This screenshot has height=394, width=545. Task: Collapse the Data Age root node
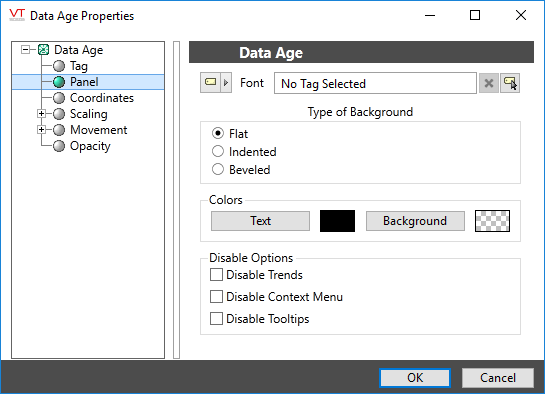(25, 50)
